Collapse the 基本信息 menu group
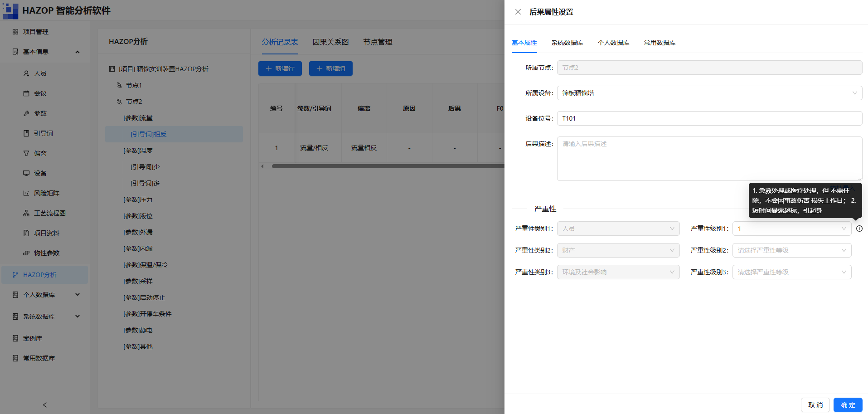Viewport: 868px width, 414px height. (78, 52)
